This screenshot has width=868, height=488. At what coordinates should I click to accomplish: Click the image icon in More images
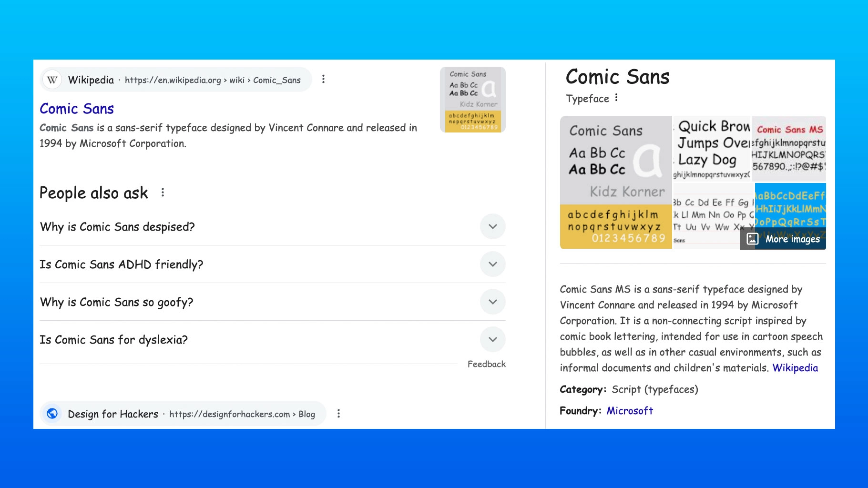point(752,239)
